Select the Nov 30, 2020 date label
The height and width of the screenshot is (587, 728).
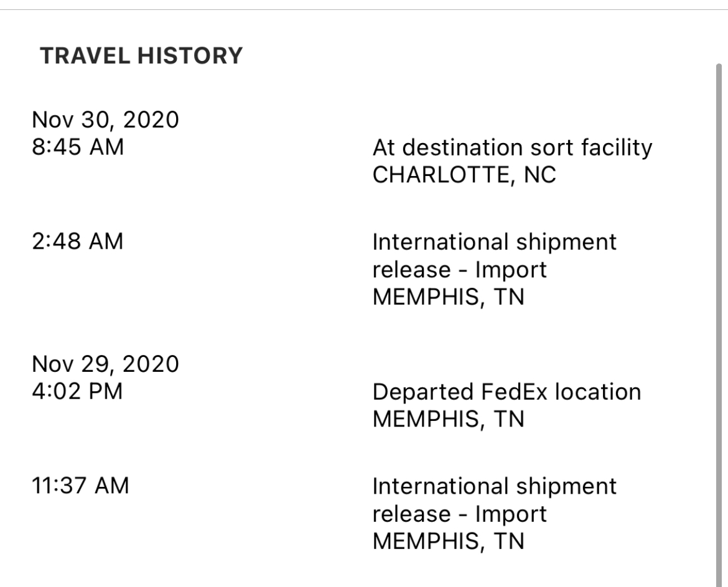[105, 120]
